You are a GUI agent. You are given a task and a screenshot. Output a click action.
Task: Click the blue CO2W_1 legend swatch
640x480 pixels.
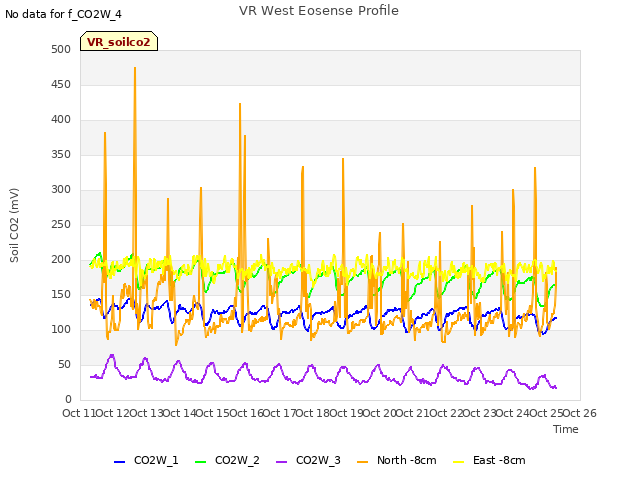119,462
